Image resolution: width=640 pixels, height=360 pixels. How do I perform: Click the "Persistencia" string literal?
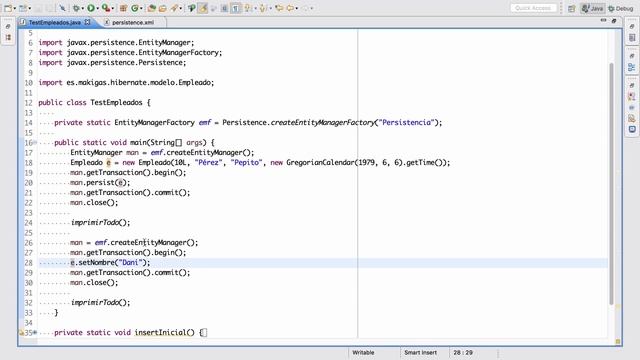point(406,122)
